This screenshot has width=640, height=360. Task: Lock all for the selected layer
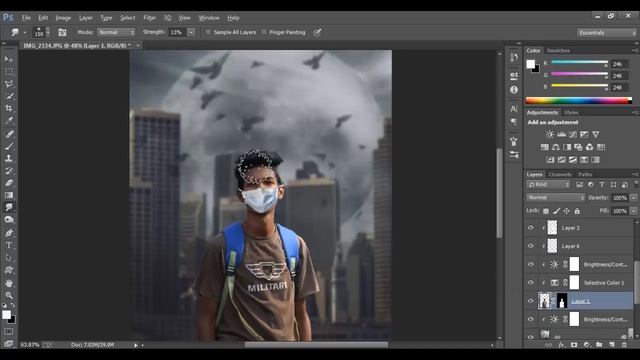point(577,211)
